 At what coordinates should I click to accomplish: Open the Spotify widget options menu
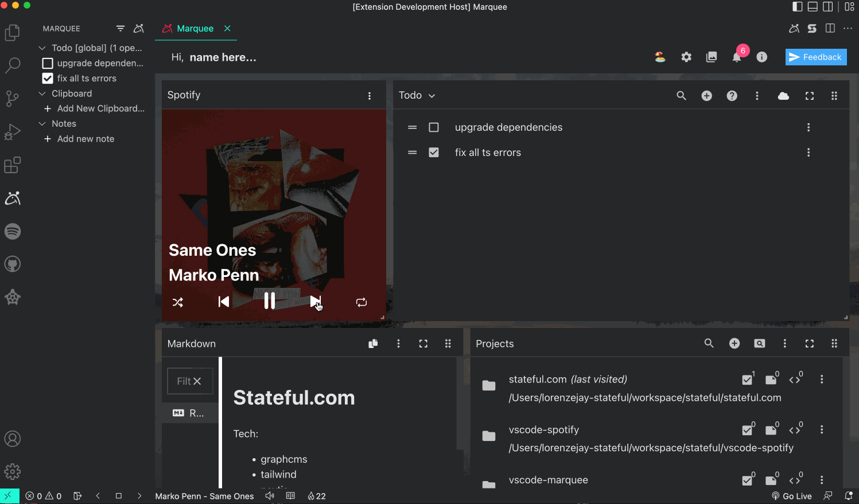pos(370,96)
